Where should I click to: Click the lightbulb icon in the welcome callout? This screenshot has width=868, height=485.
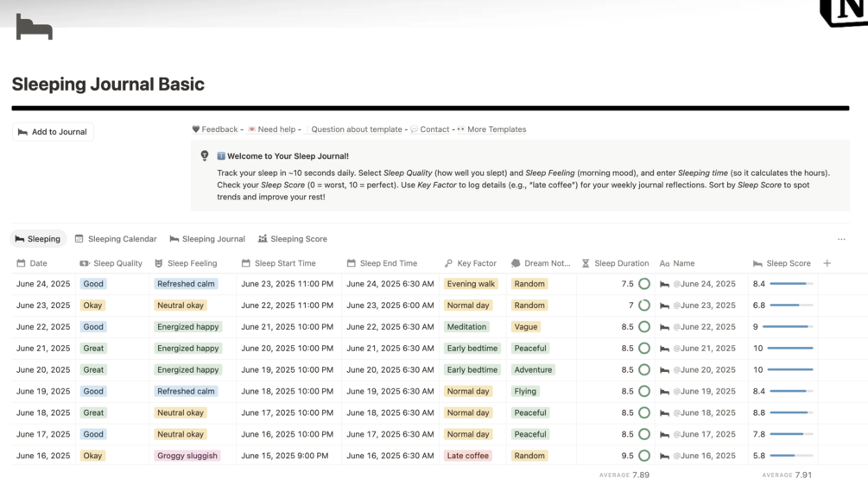click(205, 156)
